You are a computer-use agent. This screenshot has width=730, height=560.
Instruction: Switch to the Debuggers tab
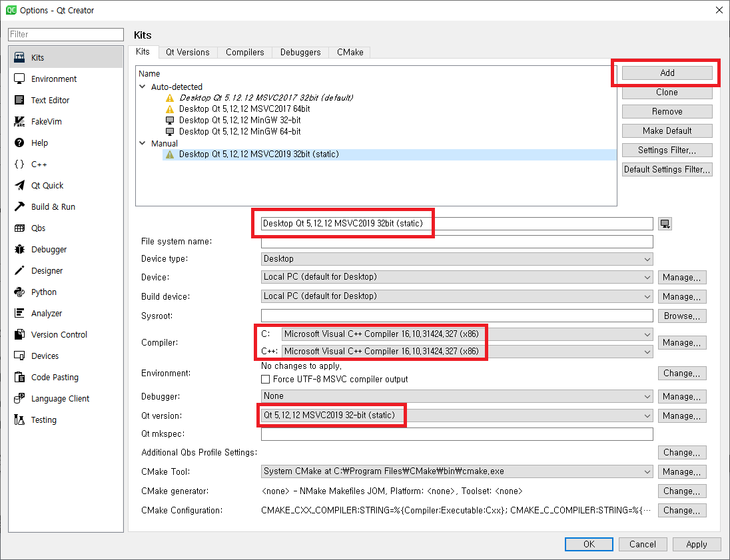click(x=300, y=52)
